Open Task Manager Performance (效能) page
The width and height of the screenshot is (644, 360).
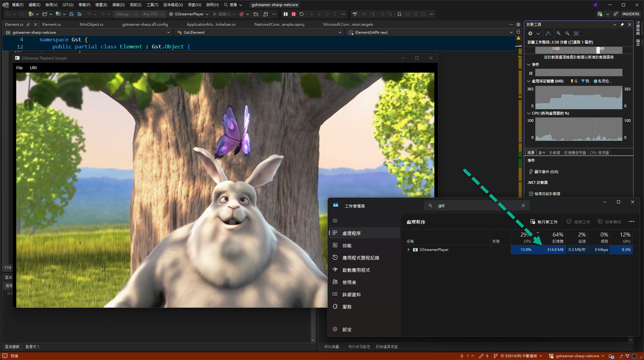click(x=347, y=245)
